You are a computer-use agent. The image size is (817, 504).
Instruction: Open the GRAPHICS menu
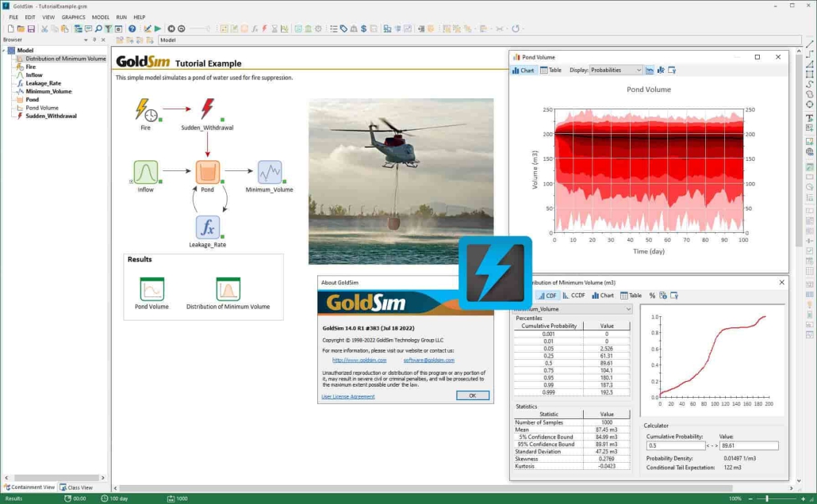click(73, 17)
